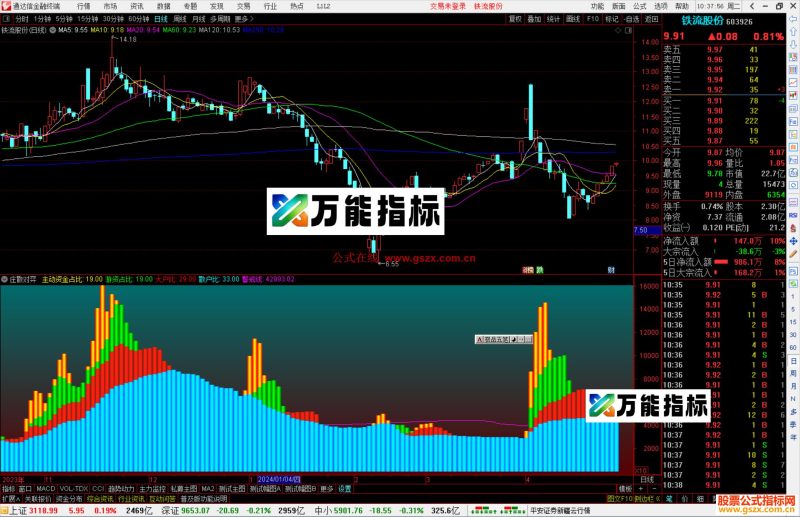
Task: Click the 深证 index in the status bar
Action: click(x=170, y=510)
